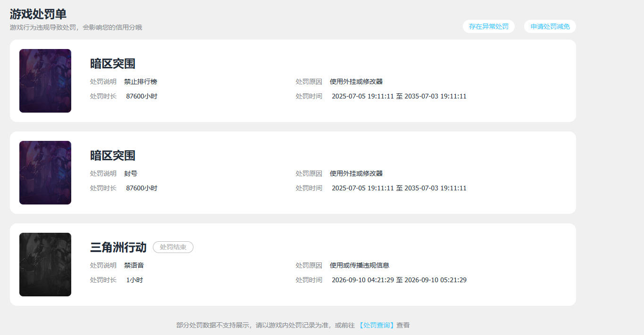This screenshot has height=335, width=644.
Task: Select the 禁止排行榜 penalty description
Action: coord(141,82)
